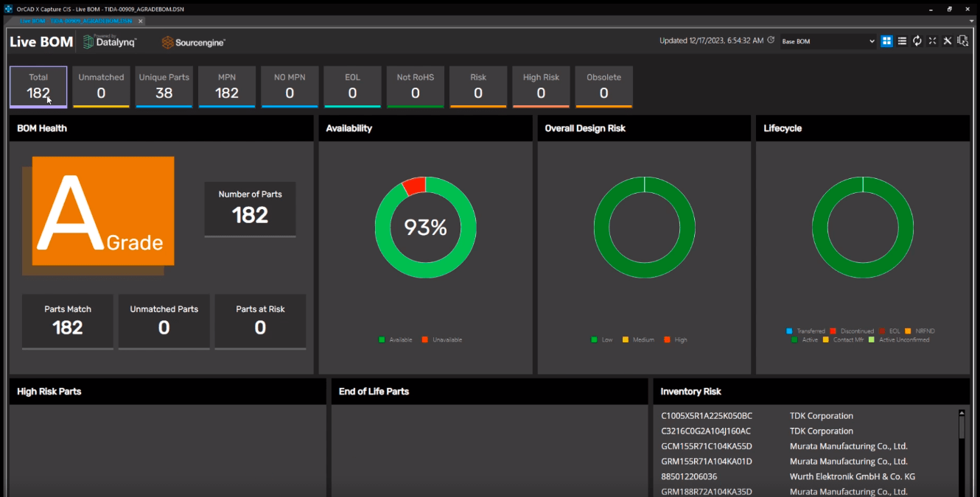Click the Number of Parts 182 tile
Screen dimensions: 980x497
[250, 209]
